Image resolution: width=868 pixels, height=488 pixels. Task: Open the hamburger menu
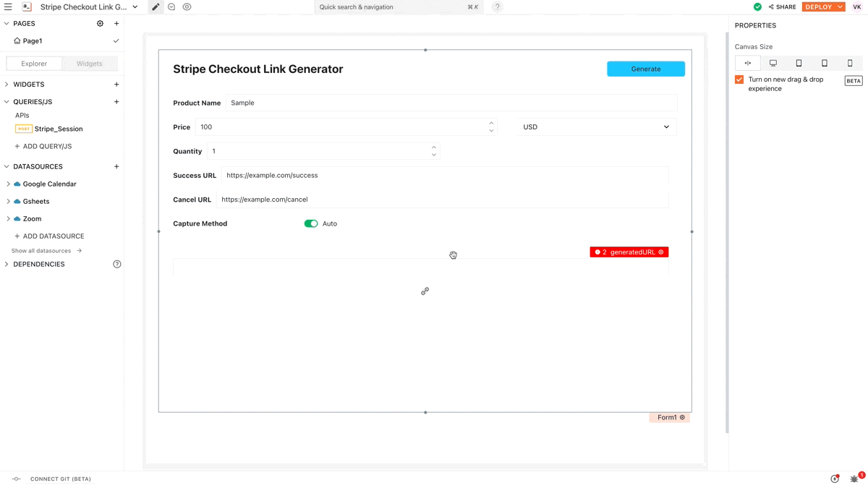[x=8, y=7]
